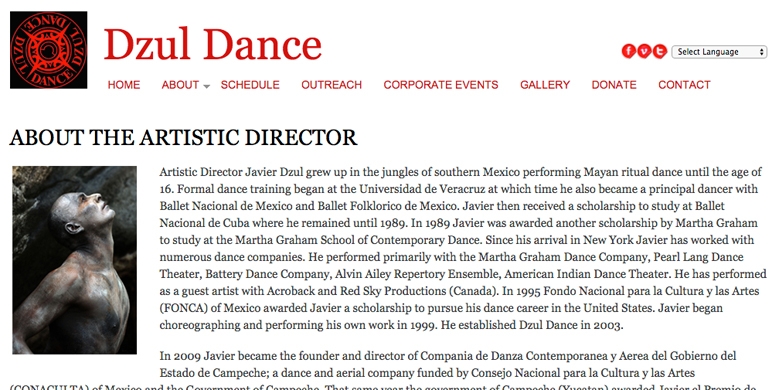
Task: Click the ABOUT THE ARTISTIC DIRECTOR heading
Action: coord(183,137)
